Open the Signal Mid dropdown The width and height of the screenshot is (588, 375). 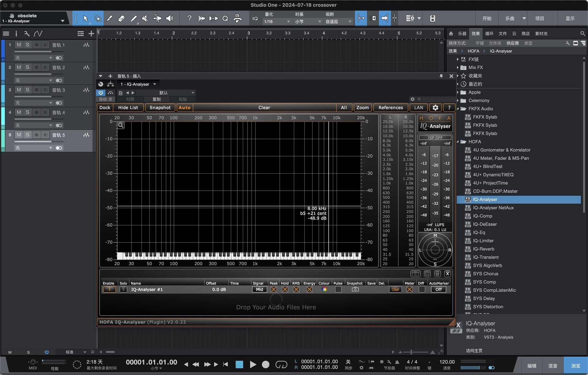tap(259, 289)
